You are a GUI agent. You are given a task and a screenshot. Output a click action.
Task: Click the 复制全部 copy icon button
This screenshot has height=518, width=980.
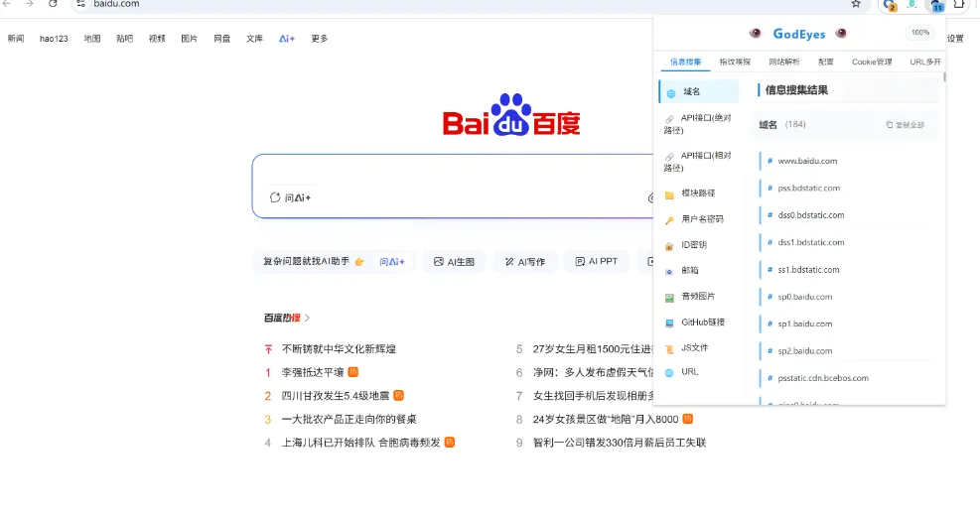click(x=905, y=124)
